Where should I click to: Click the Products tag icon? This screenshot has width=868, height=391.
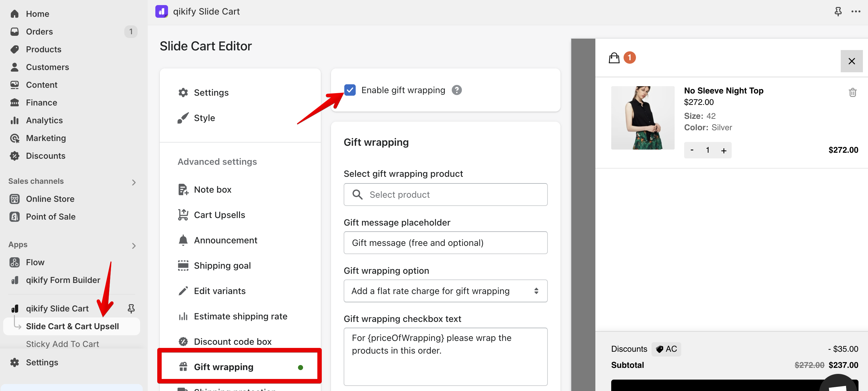click(x=15, y=49)
